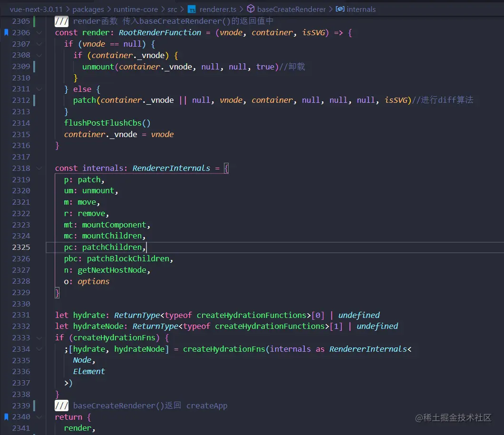Click 'm: move,' property
504x435 pixels.
pyautogui.click(x=82, y=202)
